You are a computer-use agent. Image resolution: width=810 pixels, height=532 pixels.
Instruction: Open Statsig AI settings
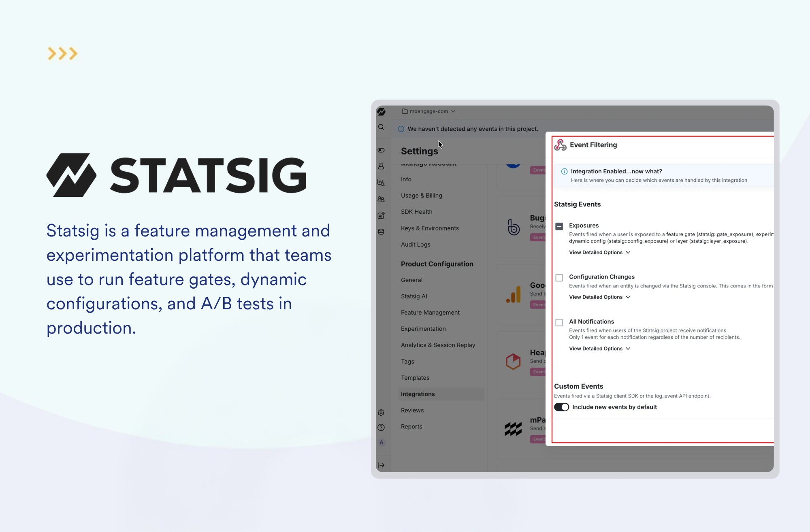[414, 296]
